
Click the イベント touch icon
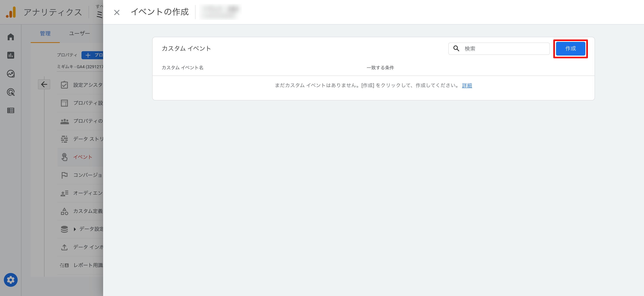(65, 157)
